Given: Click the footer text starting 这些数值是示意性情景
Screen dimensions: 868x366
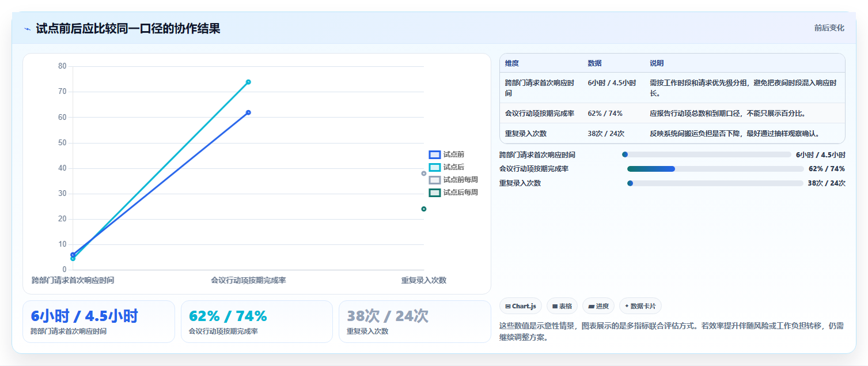Looking at the screenshot, I should 672,331.
